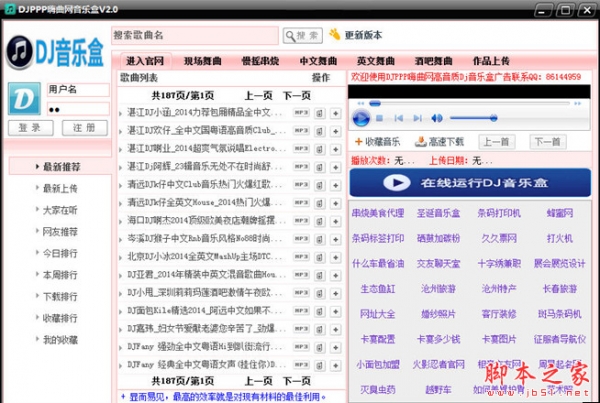Click top 上一页 previous page link

click(x=258, y=95)
